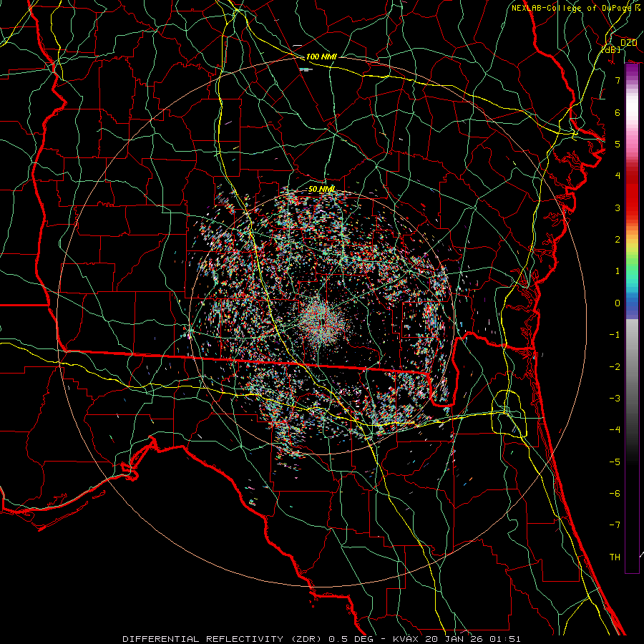This screenshot has width=644, height=644.
Task: Click the "4" value on the color scale
Action: tap(618, 176)
